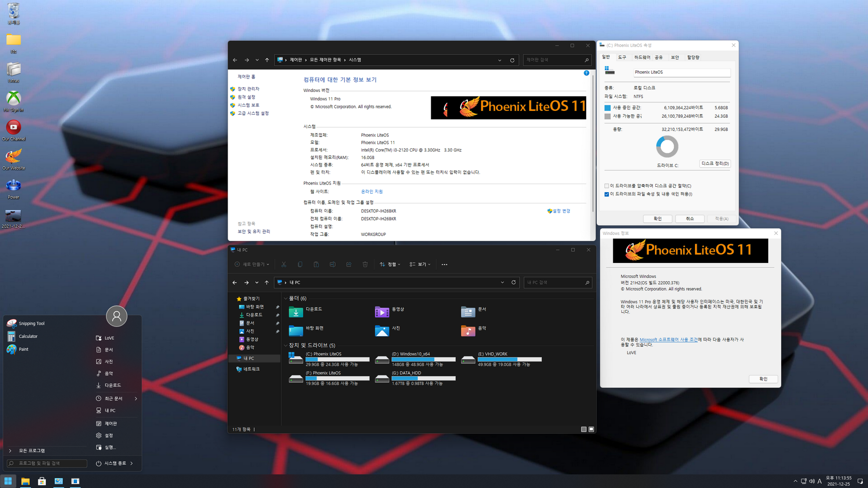Click the drive label text field
This screenshot has height=488, width=868.
coord(682,72)
